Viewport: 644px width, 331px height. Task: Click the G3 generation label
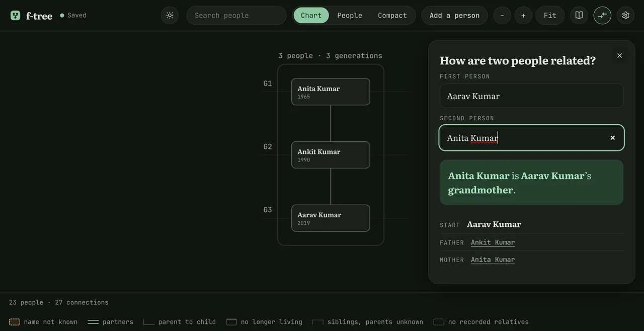(268, 210)
